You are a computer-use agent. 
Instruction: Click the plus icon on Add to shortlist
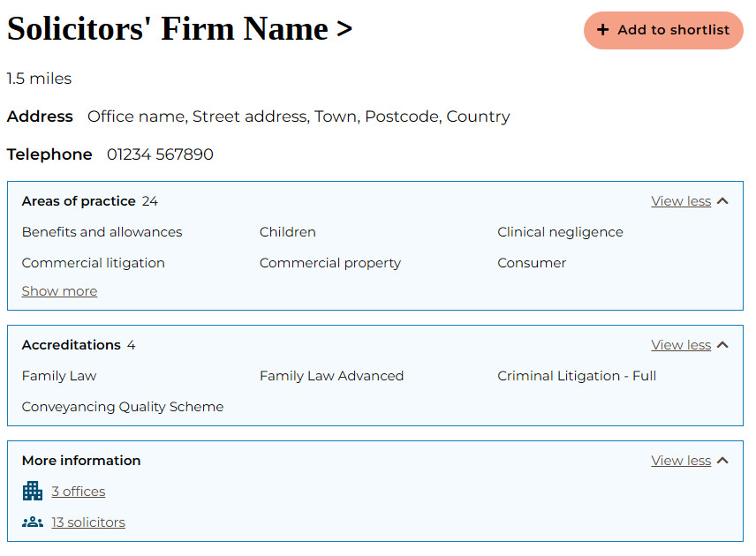tap(603, 30)
